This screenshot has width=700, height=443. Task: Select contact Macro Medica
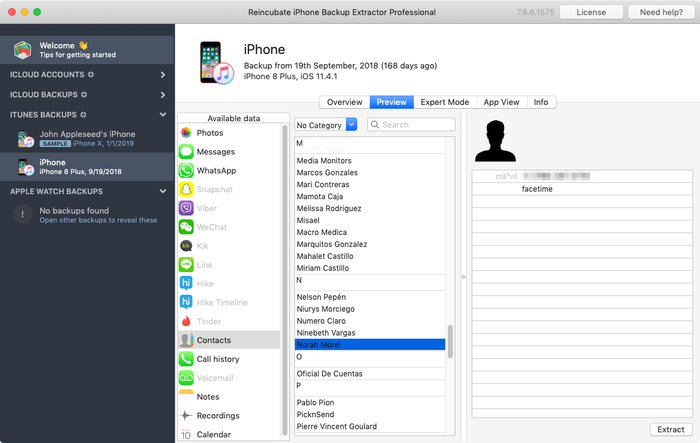tap(370, 232)
